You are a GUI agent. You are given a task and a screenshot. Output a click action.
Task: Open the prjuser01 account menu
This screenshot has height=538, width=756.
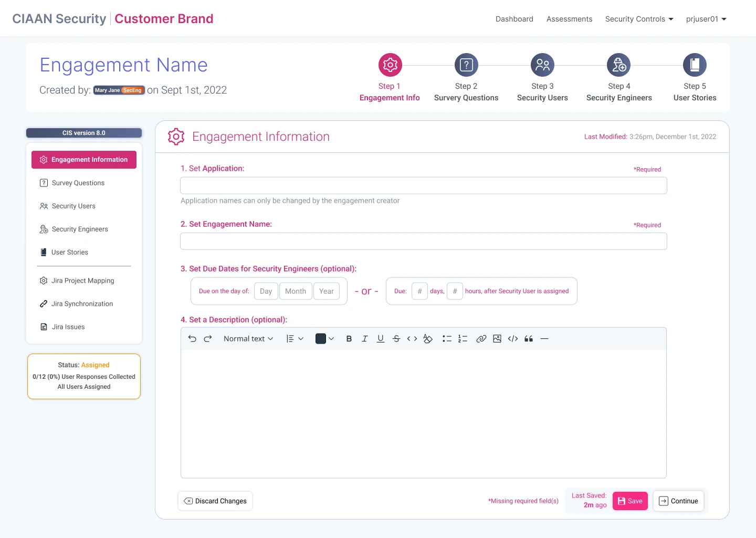[x=706, y=19]
